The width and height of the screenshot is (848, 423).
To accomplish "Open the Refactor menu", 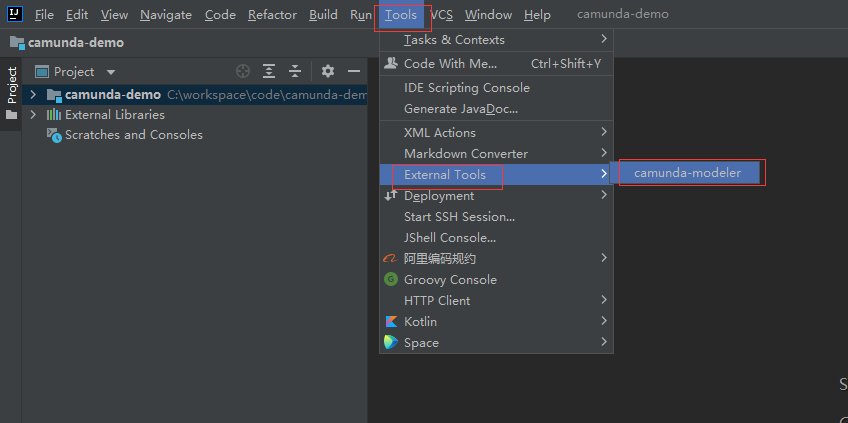I will [x=273, y=15].
